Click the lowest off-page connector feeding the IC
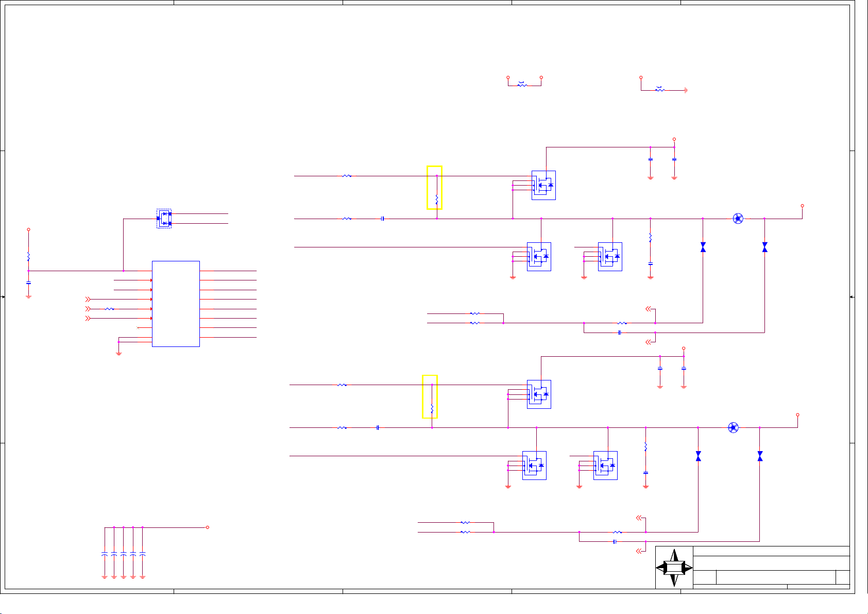The image size is (868, 614). [x=87, y=319]
